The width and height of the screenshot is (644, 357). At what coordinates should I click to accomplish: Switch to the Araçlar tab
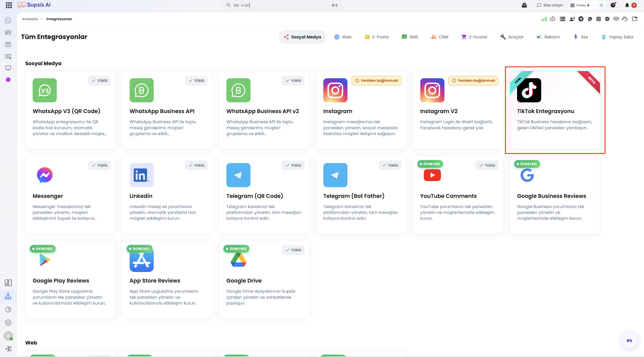click(512, 37)
